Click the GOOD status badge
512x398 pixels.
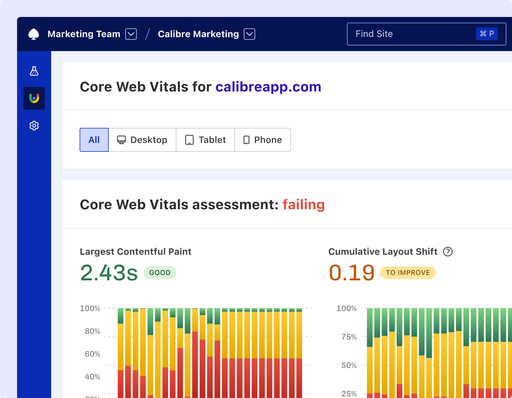160,273
